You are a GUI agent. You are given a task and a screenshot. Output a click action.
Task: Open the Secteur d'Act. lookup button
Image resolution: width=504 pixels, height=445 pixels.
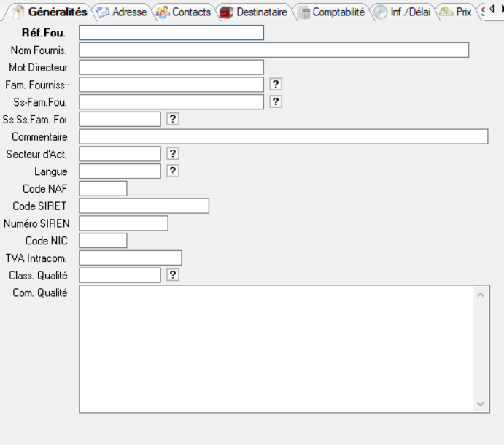point(173,153)
